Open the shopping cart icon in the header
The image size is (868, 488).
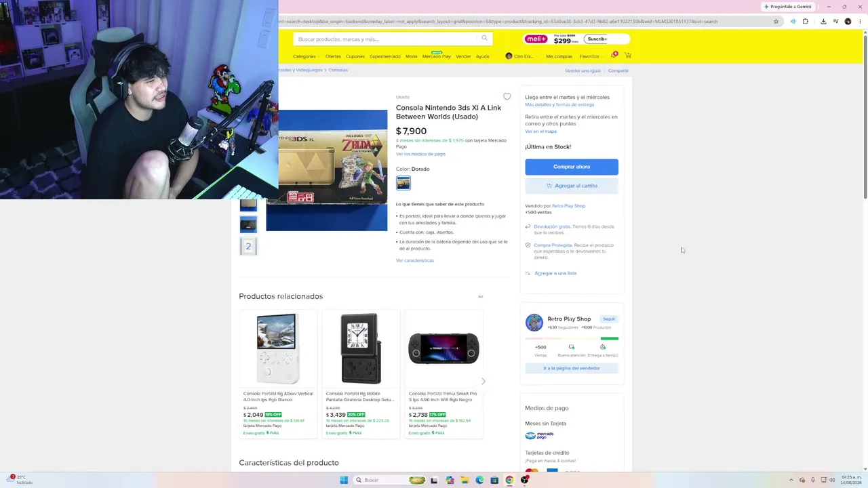(x=628, y=56)
